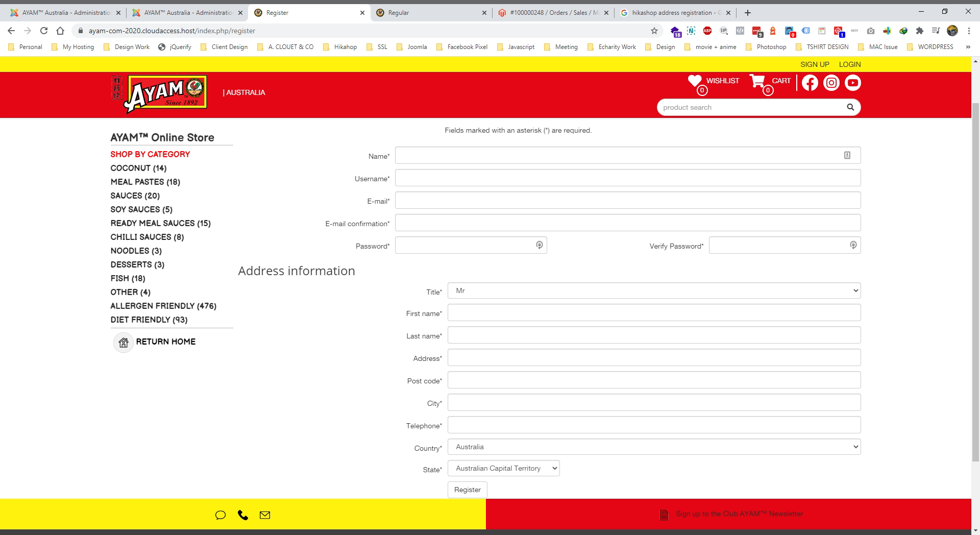
Task: Switch to the #100000248 Orders tab
Action: 553,13
